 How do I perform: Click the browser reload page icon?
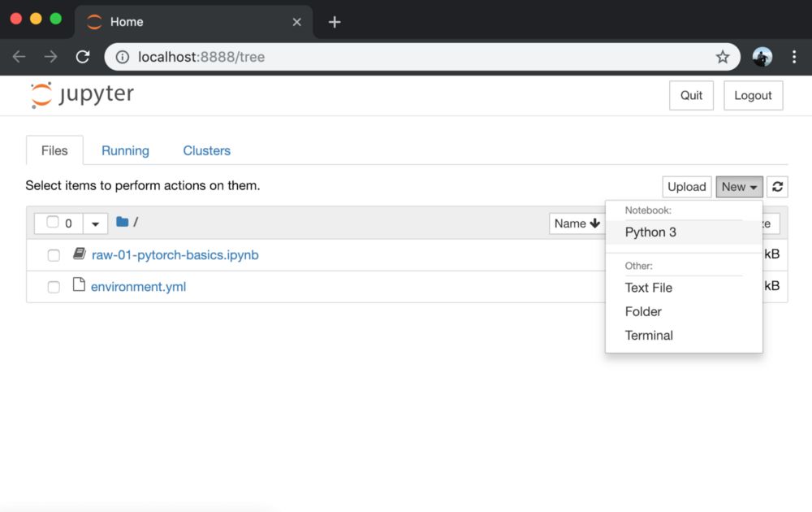82,57
